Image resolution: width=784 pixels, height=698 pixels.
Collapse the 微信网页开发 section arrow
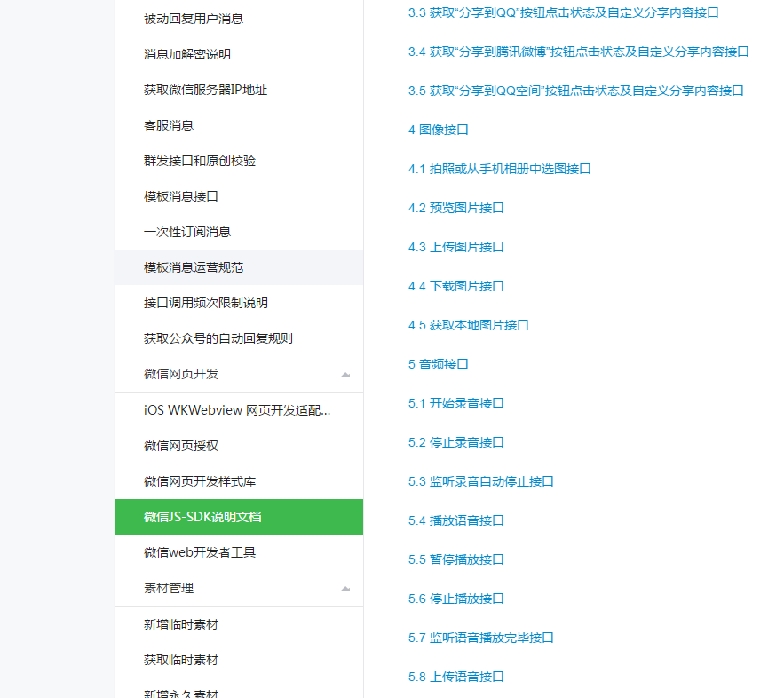pos(345,374)
